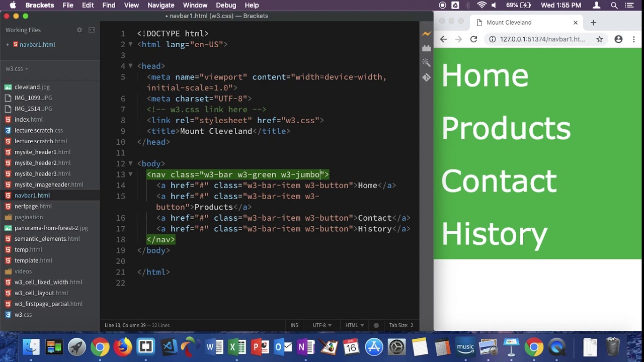Click the split editor view icon
The height and width of the screenshot is (362, 644).
point(92,30)
